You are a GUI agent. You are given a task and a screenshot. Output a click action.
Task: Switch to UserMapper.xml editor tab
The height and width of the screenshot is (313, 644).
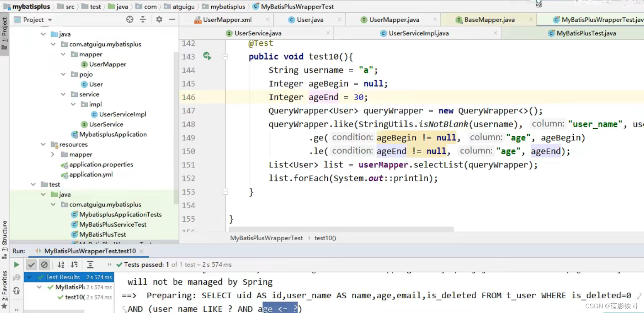pos(227,19)
